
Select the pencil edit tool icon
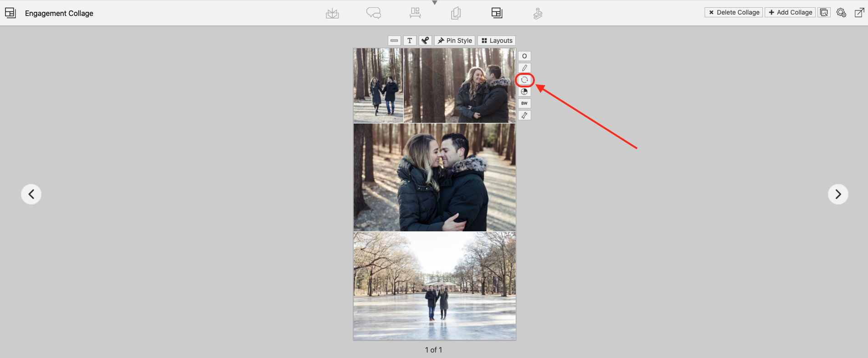524,68
